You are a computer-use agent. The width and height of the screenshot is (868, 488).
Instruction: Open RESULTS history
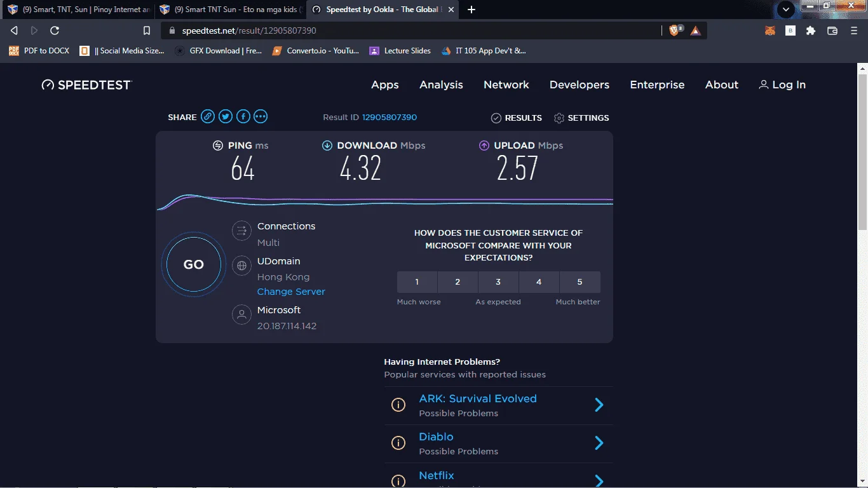coord(517,118)
